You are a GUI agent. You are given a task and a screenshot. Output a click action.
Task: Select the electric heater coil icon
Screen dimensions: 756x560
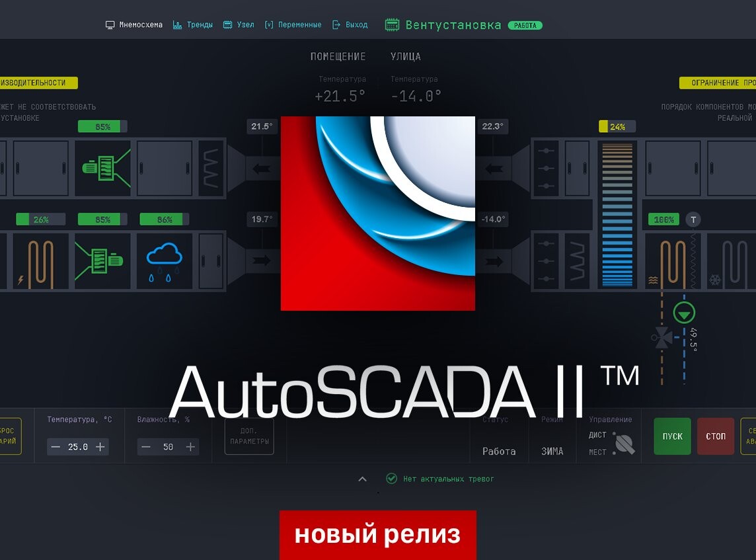tap(40, 261)
